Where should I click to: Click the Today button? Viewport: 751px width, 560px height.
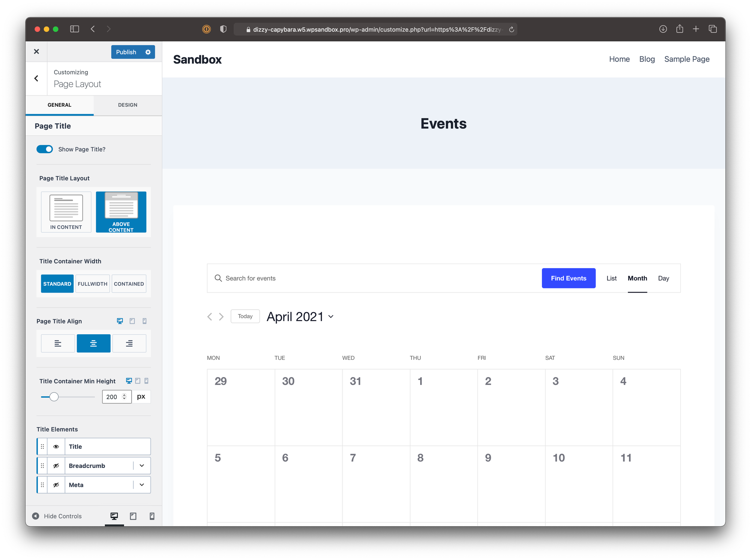(245, 316)
